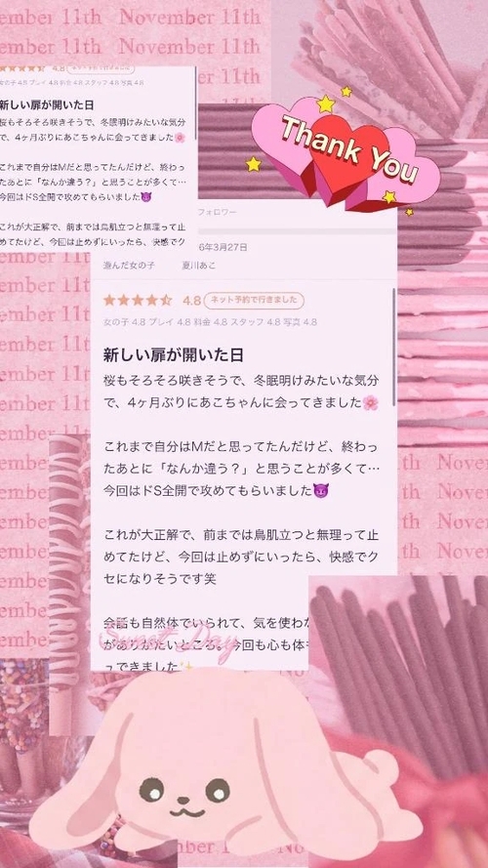Viewport: 488px width, 868px height.
Task: Click the main review's 女の子 4.8 category line
Action: point(210,322)
